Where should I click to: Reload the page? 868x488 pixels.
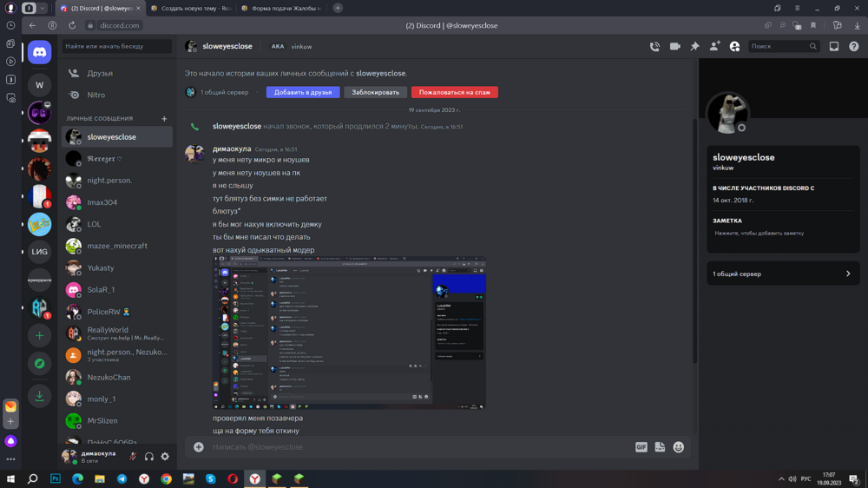(x=72, y=25)
